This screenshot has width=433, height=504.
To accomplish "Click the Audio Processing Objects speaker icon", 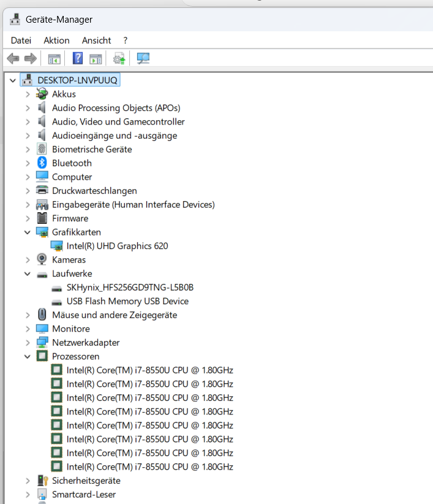I will pos(42,108).
